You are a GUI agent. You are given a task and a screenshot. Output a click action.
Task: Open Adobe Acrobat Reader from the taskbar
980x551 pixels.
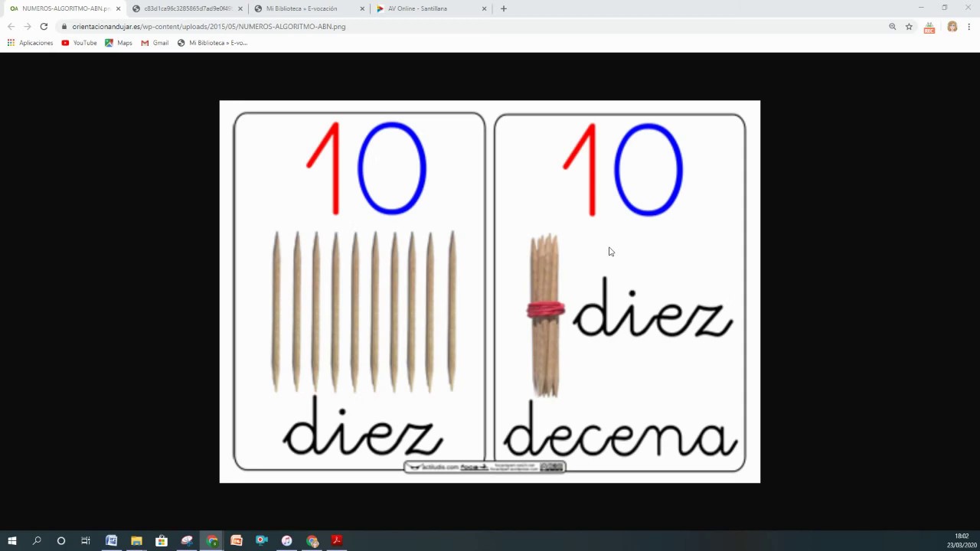[x=337, y=540]
